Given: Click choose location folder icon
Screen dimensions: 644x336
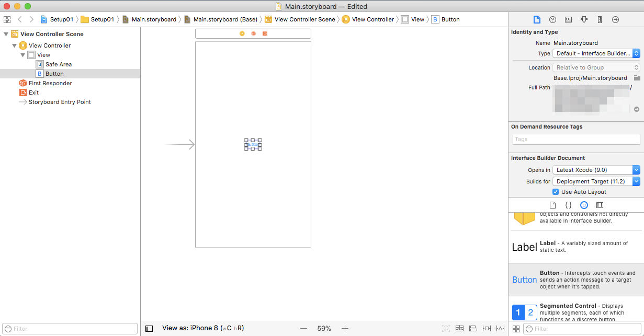Looking at the screenshot, I should tap(637, 78).
